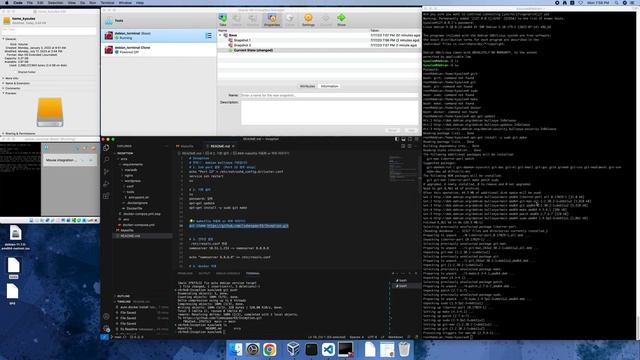This screenshot has width=640, height=360.
Task: Select Current State (changed) row
Action: point(319,50)
